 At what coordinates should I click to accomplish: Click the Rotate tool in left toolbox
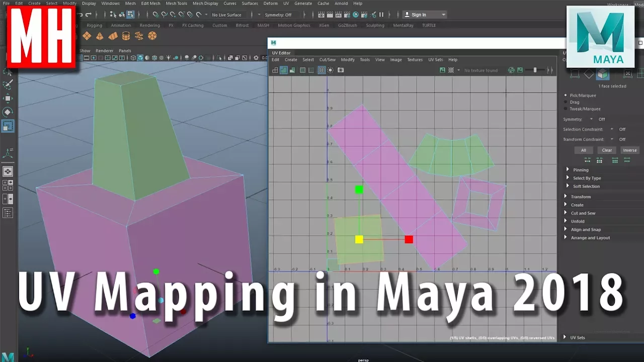click(8, 112)
